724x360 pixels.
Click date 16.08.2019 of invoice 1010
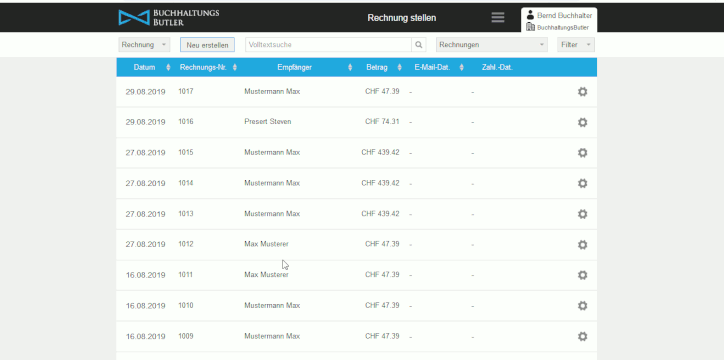(x=145, y=306)
